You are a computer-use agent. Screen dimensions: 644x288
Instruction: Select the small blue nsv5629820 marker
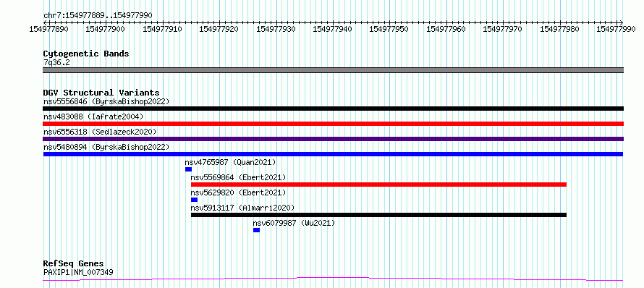[194, 200]
